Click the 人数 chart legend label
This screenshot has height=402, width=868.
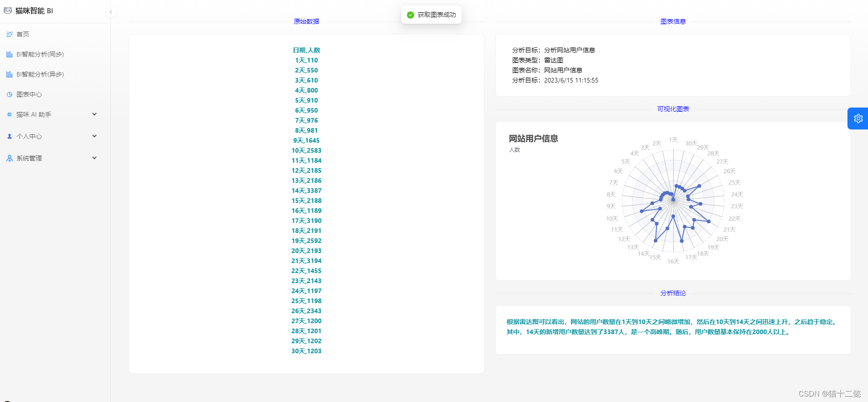point(515,150)
